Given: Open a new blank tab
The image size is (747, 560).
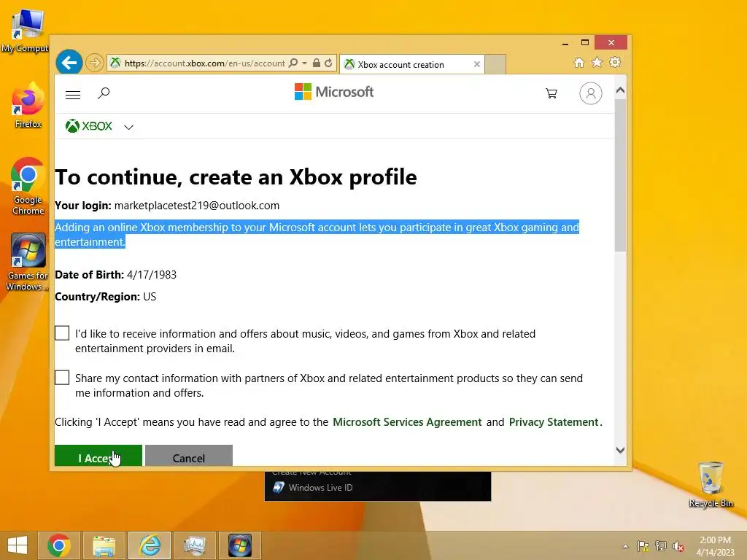Looking at the screenshot, I should coord(495,64).
